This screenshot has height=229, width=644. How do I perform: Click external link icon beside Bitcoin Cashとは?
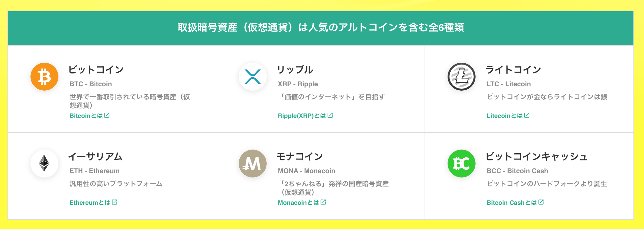click(x=541, y=202)
